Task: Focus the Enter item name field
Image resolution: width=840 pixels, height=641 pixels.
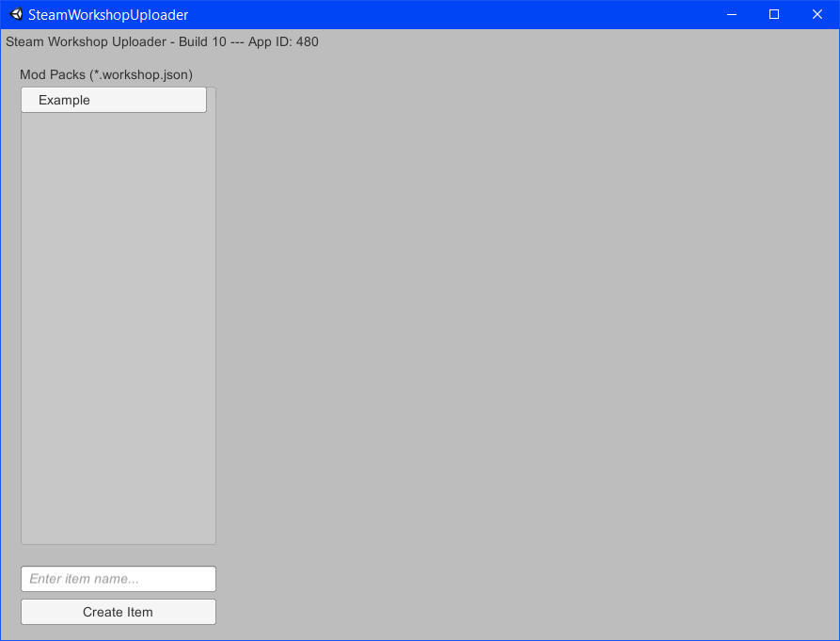Action: (119, 579)
